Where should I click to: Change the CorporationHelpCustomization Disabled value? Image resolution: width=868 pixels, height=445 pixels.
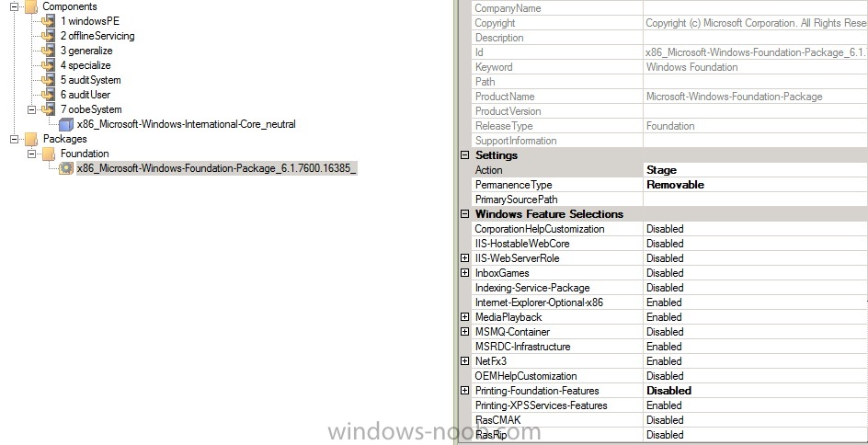click(x=755, y=229)
